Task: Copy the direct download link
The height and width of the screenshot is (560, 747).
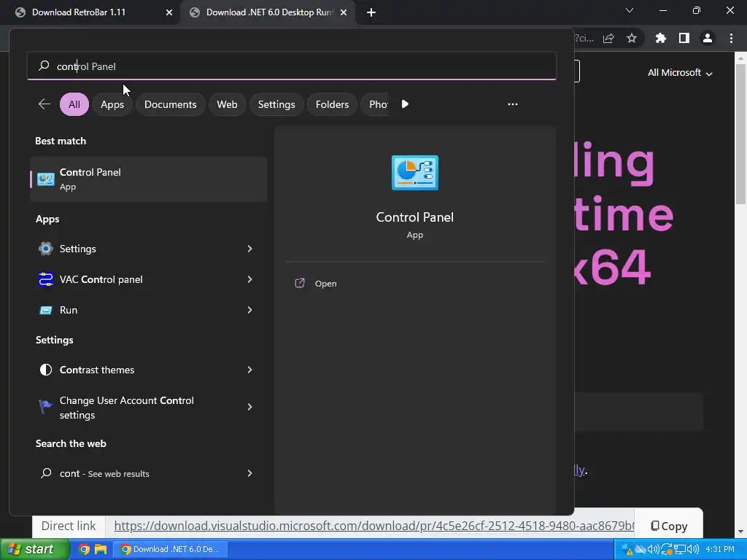Action: pos(670,526)
